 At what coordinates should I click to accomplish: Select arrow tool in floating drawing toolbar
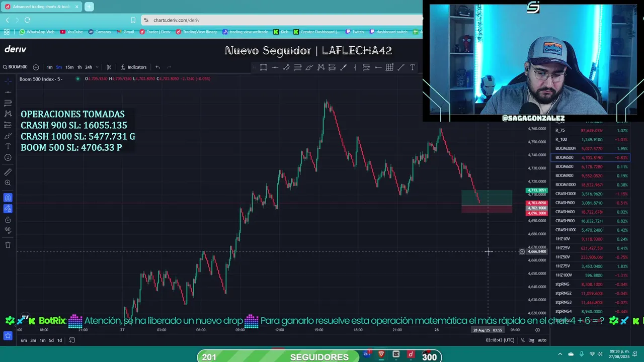(x=344, y=67)
